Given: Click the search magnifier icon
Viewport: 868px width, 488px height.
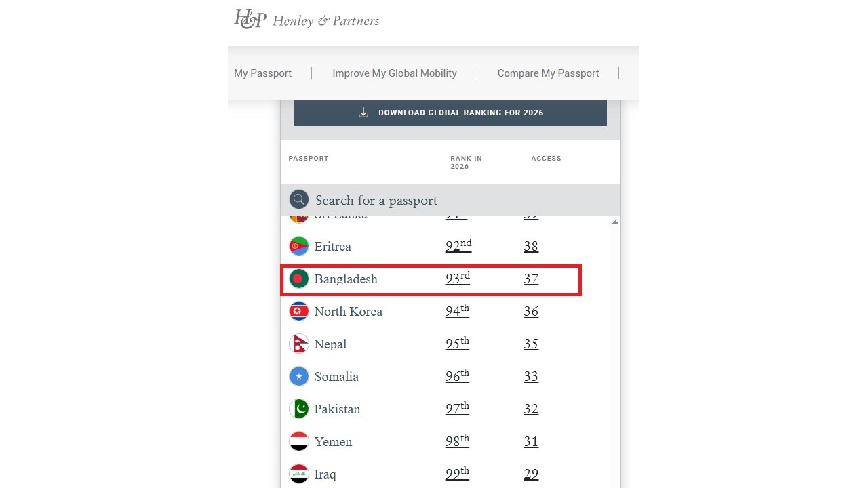Looking at the screenshot, I should 299,199.
